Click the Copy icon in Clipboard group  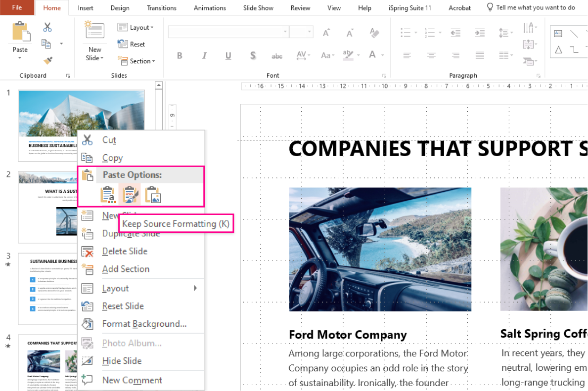(x=46, y=44)
